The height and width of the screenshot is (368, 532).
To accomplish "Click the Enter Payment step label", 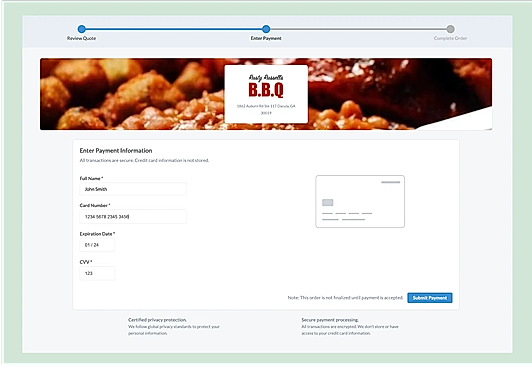I will tap(266, 38).
